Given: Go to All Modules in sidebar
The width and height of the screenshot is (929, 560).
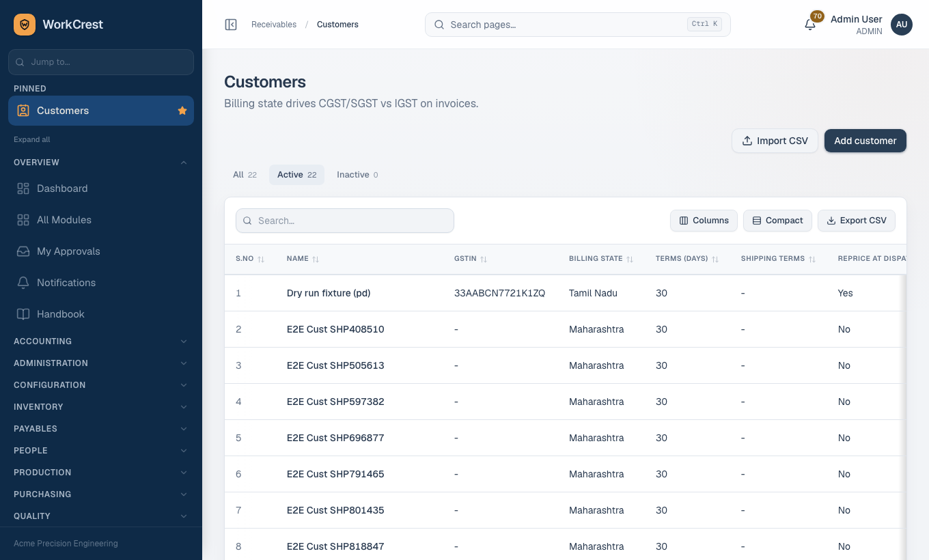Looking at the screenshot, I should click(101, 220).
